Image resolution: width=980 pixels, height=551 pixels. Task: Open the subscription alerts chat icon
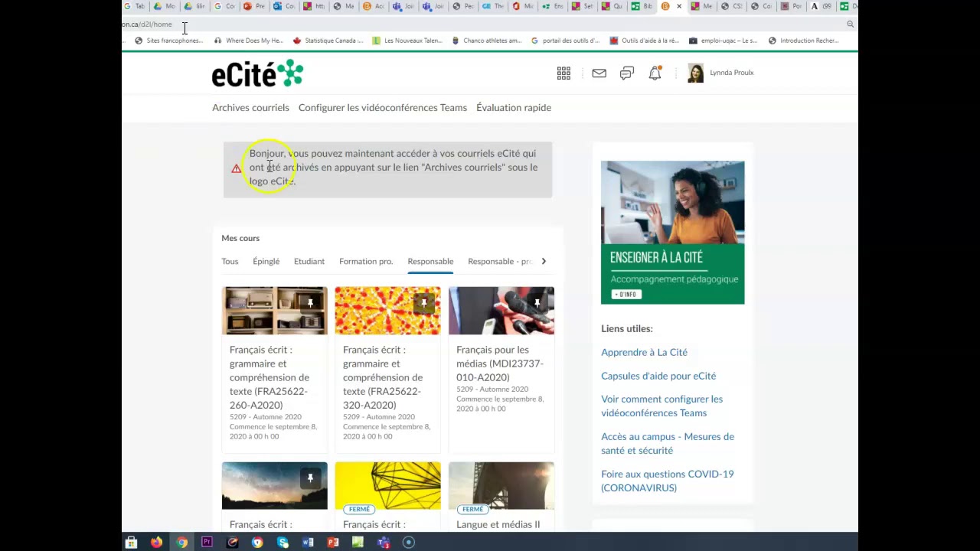click(627, 73)
